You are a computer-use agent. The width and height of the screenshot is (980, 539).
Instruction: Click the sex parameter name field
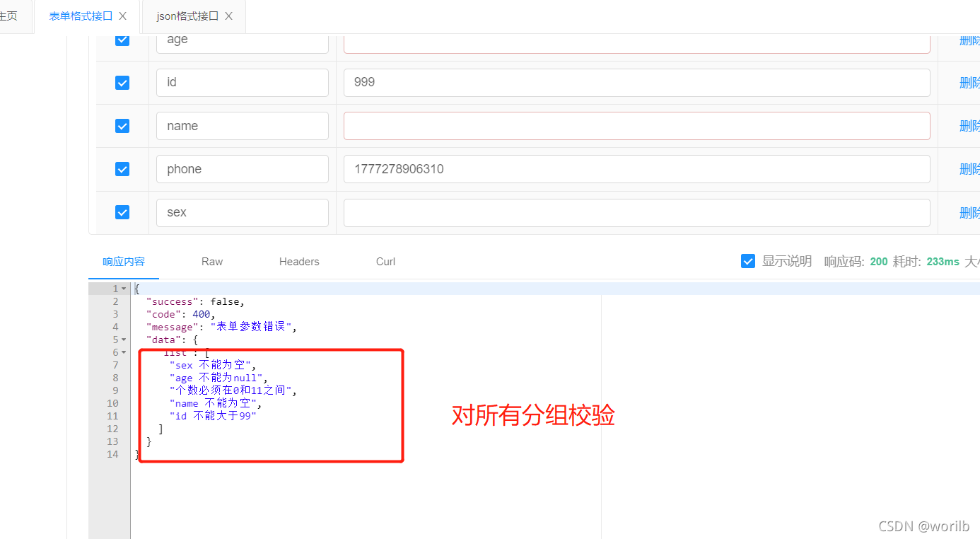(243, 212)
